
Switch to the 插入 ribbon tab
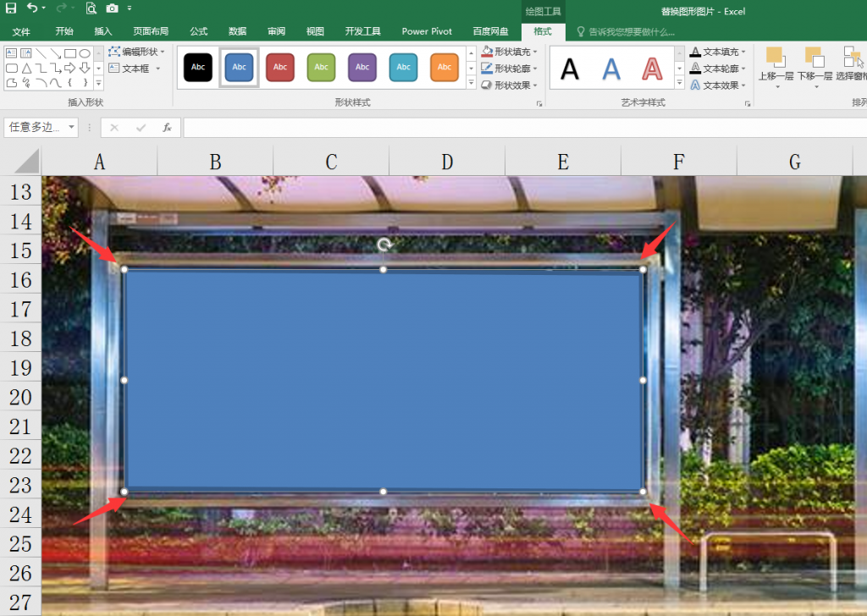(103, 31)
